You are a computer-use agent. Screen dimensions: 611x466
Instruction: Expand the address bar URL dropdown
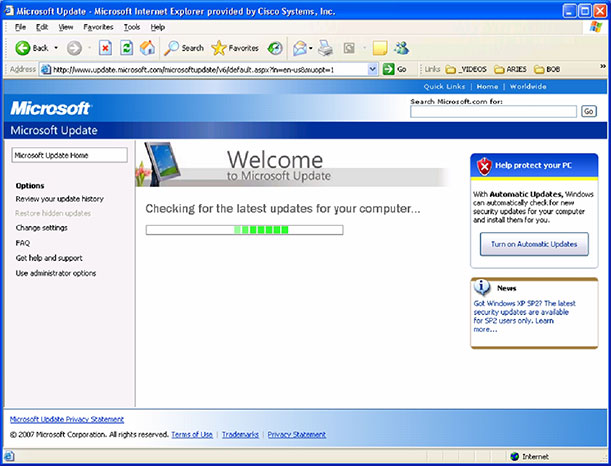[x=373, y=69]
